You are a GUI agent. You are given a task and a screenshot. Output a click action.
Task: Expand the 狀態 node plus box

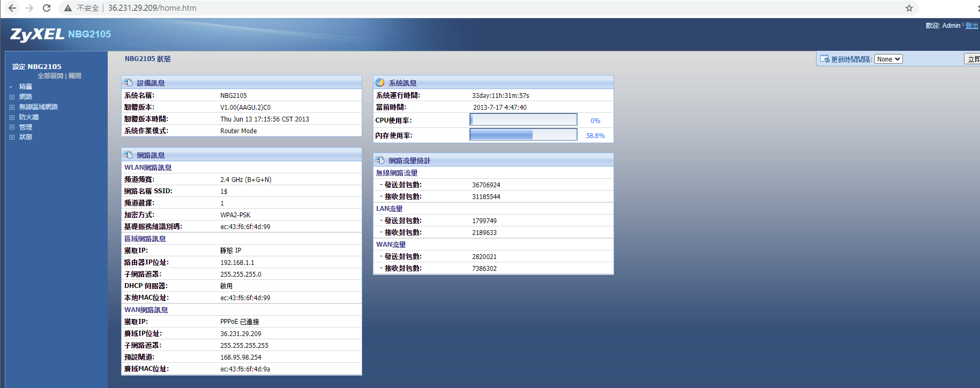click(12, 138)
